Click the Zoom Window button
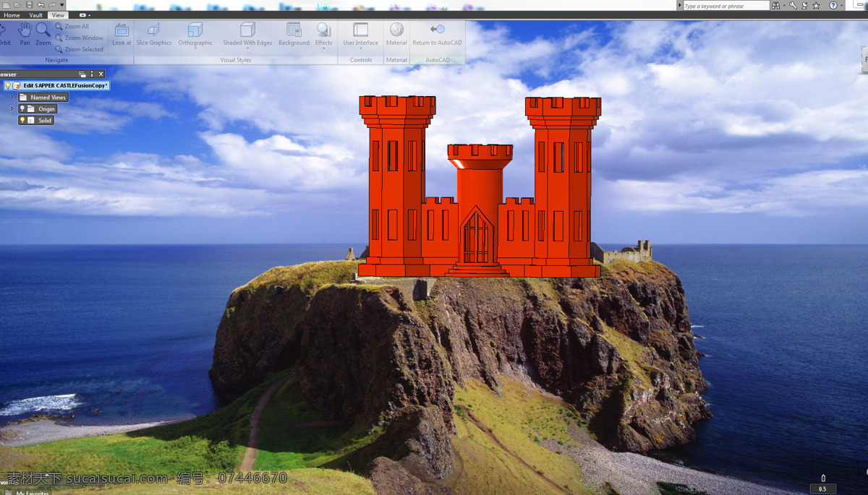Screen dimensions: 868x495 coord(79,38)
